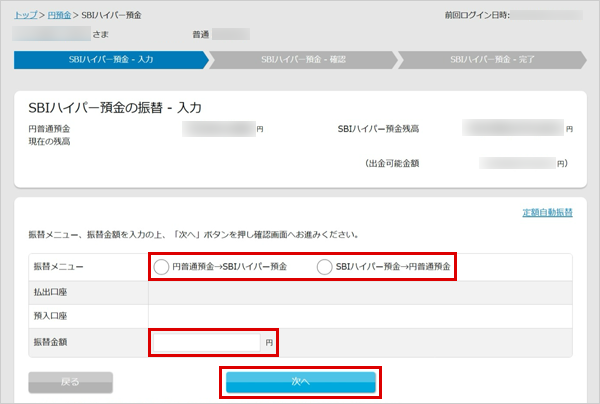The height and width of the screenshot is (404, 600).
Task: Click the SBIハイパー預金 breadcrumb text
Action: click(111, 15)
